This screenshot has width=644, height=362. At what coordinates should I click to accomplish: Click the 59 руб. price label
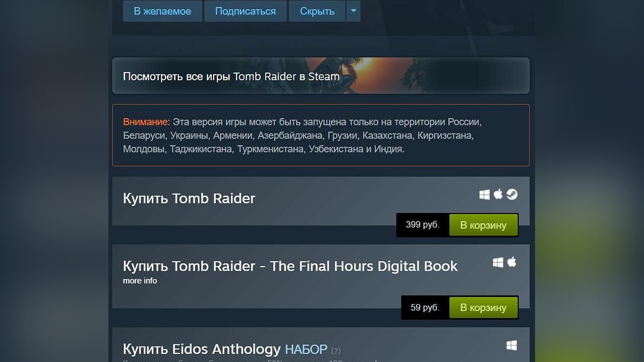(x=425, y=307)
